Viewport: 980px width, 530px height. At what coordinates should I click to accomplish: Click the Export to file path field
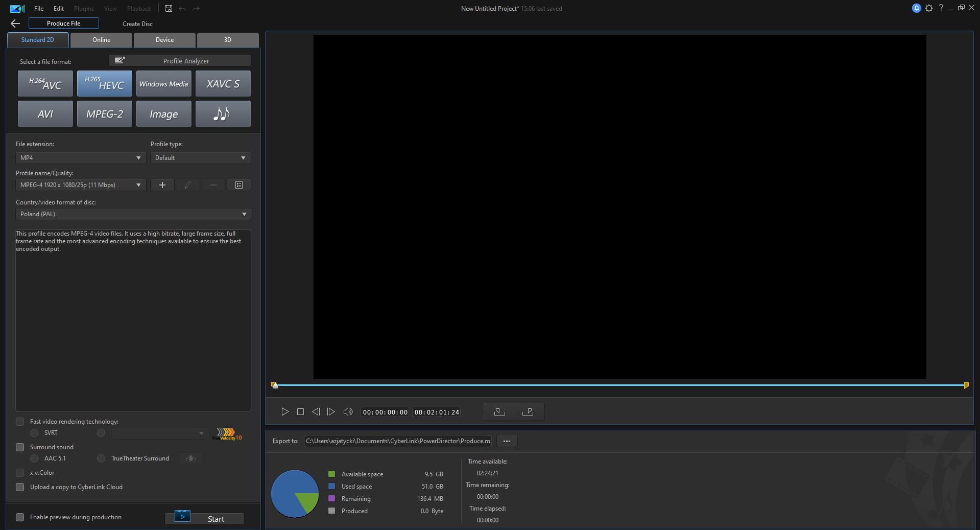tap(398, 441)
